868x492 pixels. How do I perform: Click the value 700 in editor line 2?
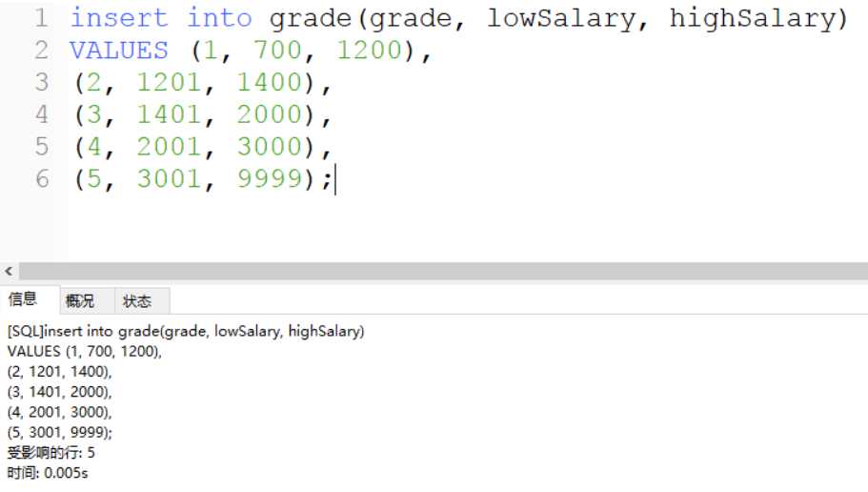point(277,51)
